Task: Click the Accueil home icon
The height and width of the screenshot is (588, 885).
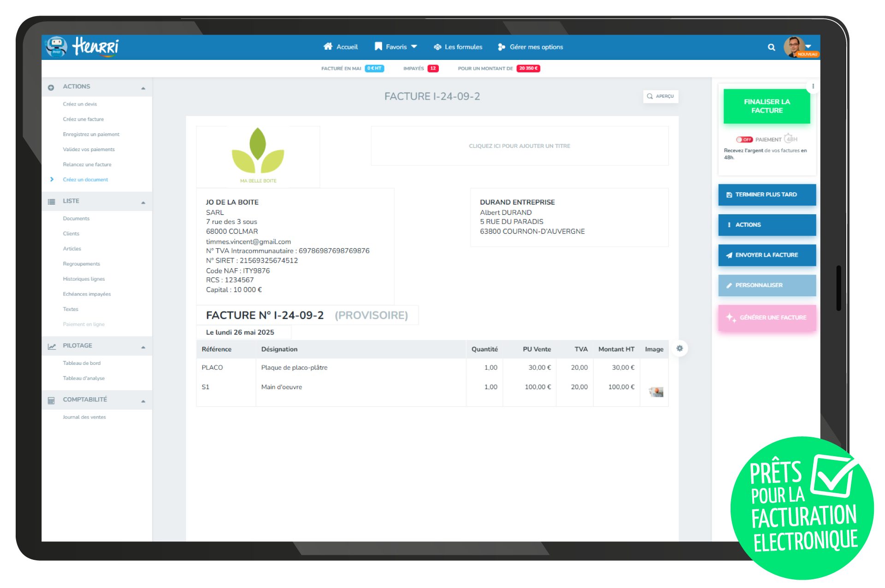Action: point(328,47)
